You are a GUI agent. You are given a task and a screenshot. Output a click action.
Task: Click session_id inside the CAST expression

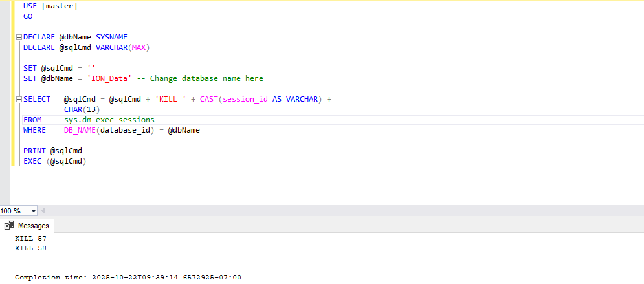245,100
